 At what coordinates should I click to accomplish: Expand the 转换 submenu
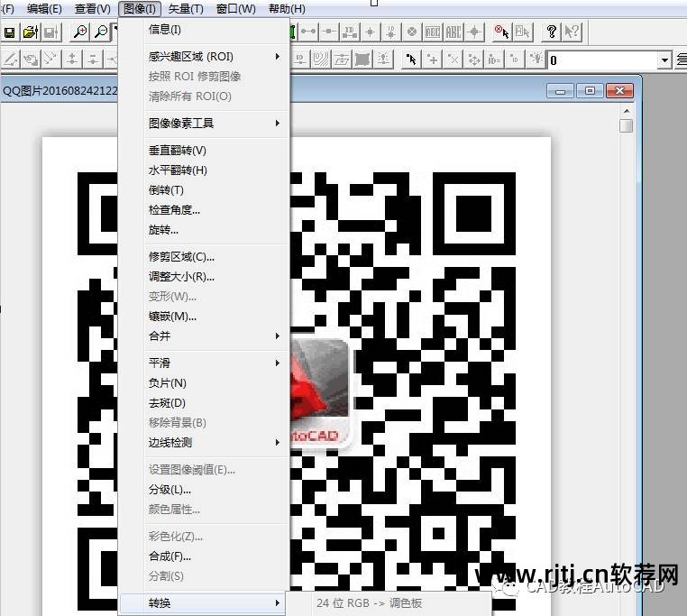click(204, 603)
